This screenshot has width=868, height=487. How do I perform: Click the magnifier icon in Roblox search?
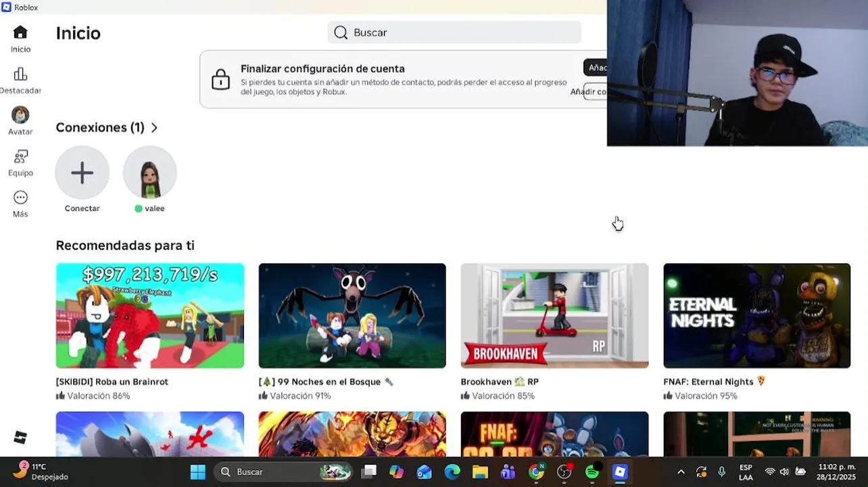(x=341, y=32)
